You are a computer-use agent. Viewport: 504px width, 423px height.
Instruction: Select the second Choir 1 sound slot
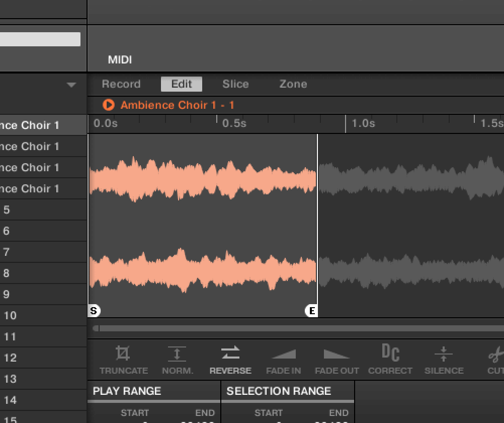click(x=43, y=146)
